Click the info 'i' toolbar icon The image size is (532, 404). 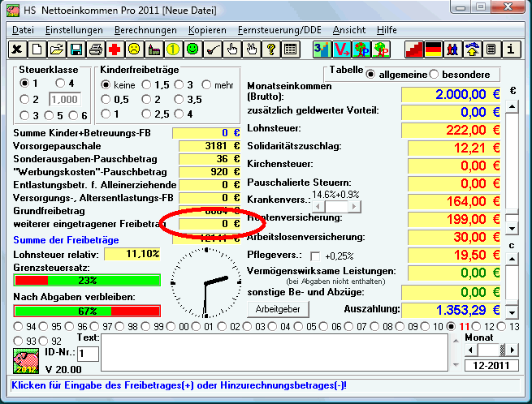point(511,49)
